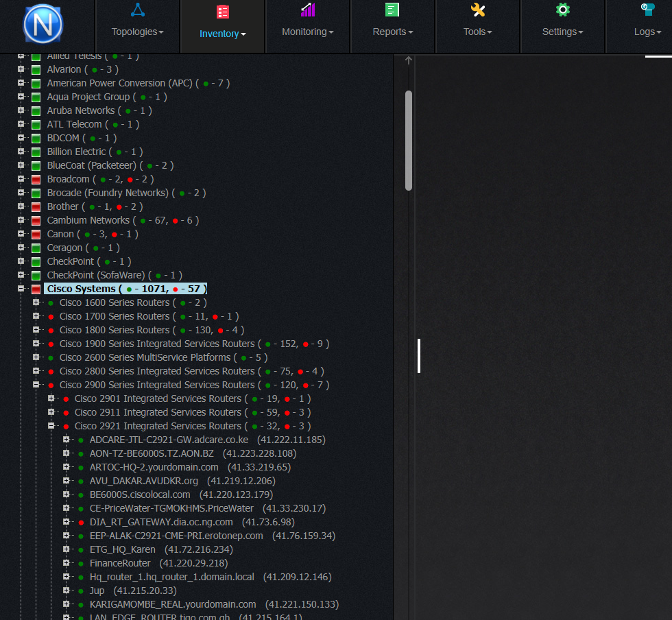Click the green Settings gear icon
Image resolution: width=672 pixels, height=620 pixels.
coord(563,10)
